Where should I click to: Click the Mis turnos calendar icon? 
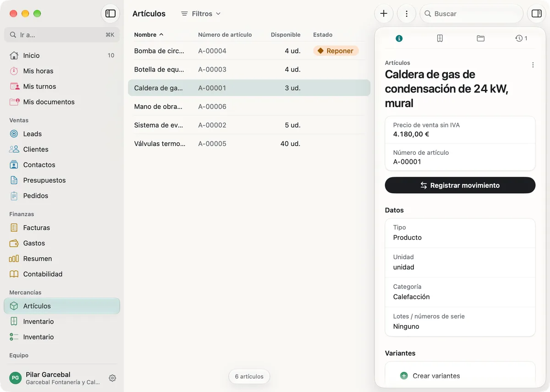(14, 87)
